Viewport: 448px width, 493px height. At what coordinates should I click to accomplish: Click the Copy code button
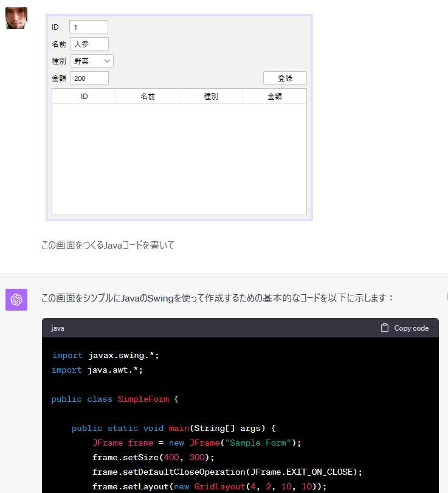[x=405, y=328]
